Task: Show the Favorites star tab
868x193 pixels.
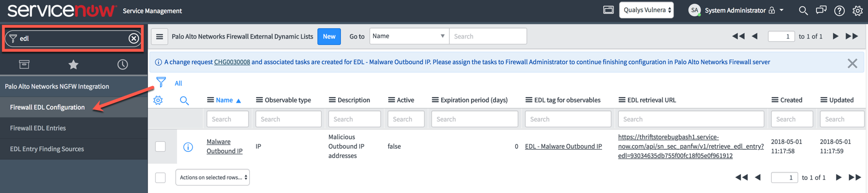Action: (x=73, y=64)
